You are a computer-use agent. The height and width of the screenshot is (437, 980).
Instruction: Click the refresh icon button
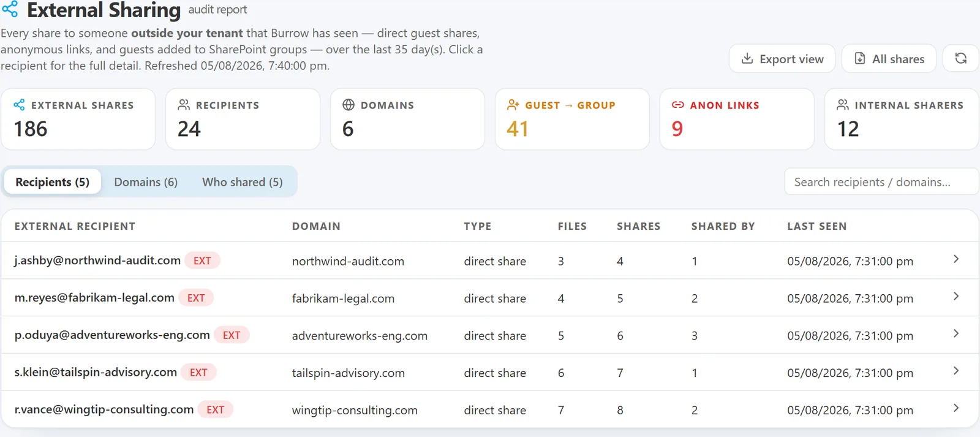point(960,58)
